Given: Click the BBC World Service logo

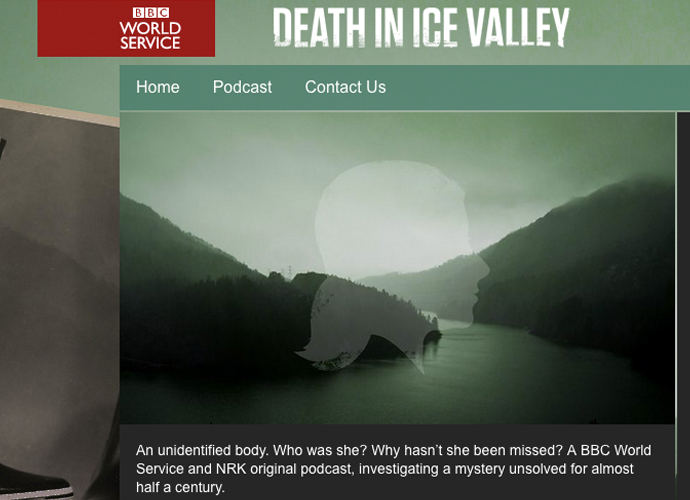Looking at the screenshot, I should coord(126,28).
